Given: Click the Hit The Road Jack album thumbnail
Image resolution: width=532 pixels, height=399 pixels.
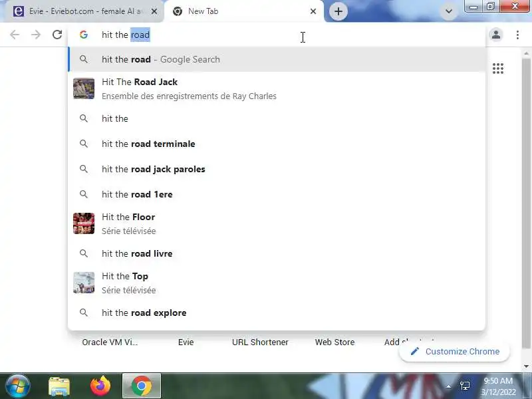Looking at the screenshot, I should coord(84,88).
